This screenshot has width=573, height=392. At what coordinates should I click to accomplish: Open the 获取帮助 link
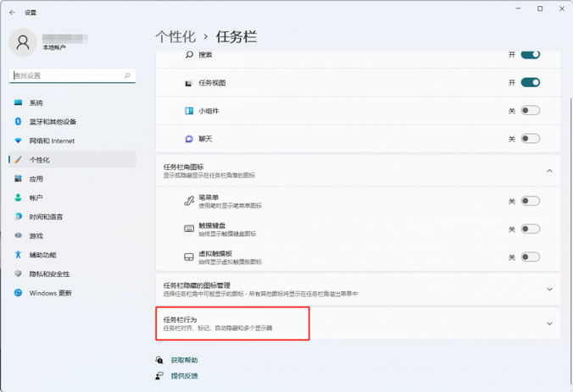pyautogui.click(x=184, y=360)
